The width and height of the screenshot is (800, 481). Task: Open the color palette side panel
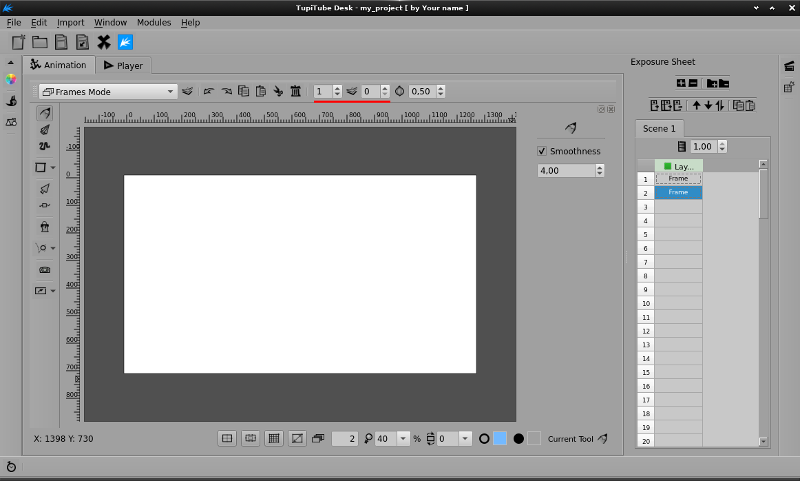11,80
